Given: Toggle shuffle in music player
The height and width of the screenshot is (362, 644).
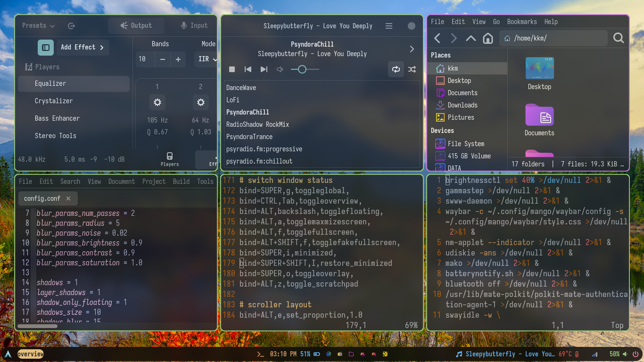Looking at the screenshot, I should pos(412,69).
